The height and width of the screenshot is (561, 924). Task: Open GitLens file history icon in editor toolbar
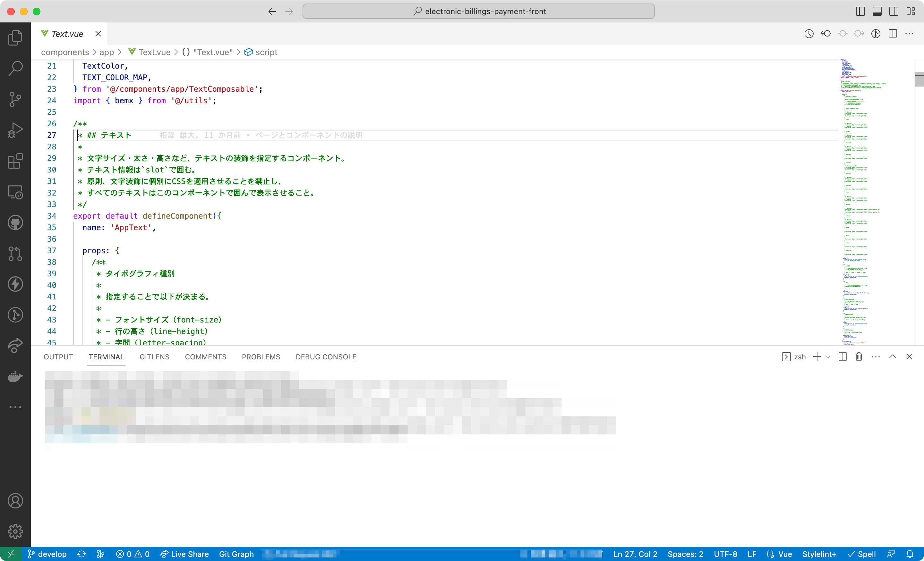[809, 34]
